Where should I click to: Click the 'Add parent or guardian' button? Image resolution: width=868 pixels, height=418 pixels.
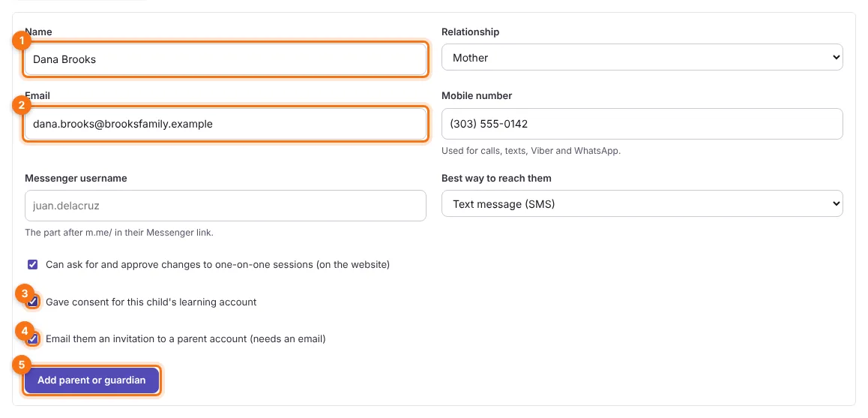[91, 380]
